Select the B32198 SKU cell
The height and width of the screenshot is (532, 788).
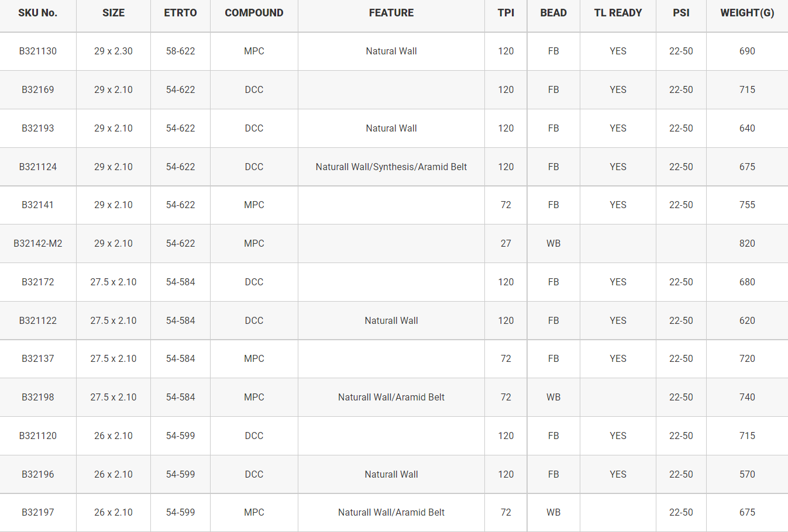pos(38,397)
